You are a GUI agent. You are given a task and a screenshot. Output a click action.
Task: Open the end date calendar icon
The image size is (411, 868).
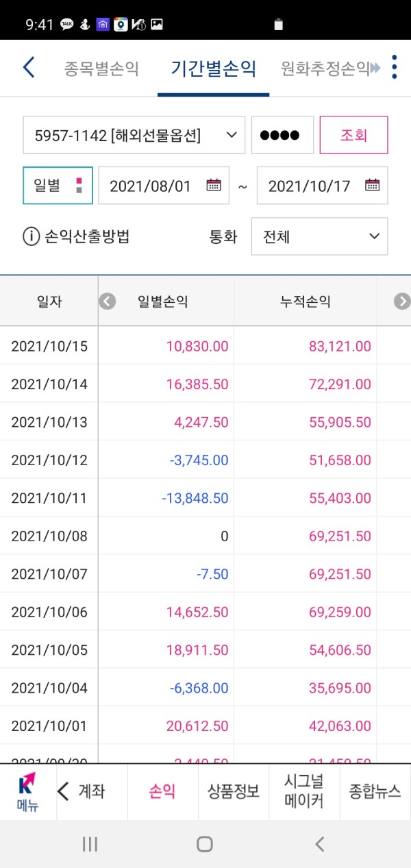[x=372, y=185]
